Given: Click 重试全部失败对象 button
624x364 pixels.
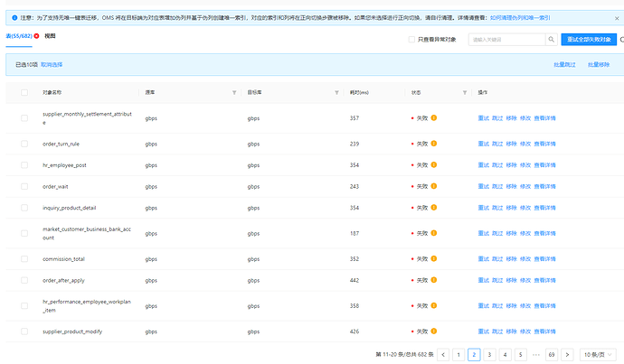Looking at the screenshot, I should click(x=589, y=40).
